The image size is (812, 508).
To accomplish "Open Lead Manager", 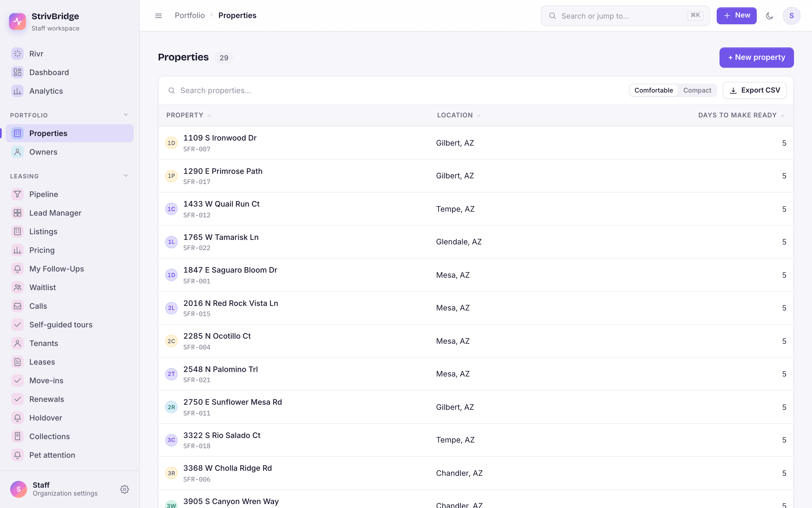I will tap(69, 213).
